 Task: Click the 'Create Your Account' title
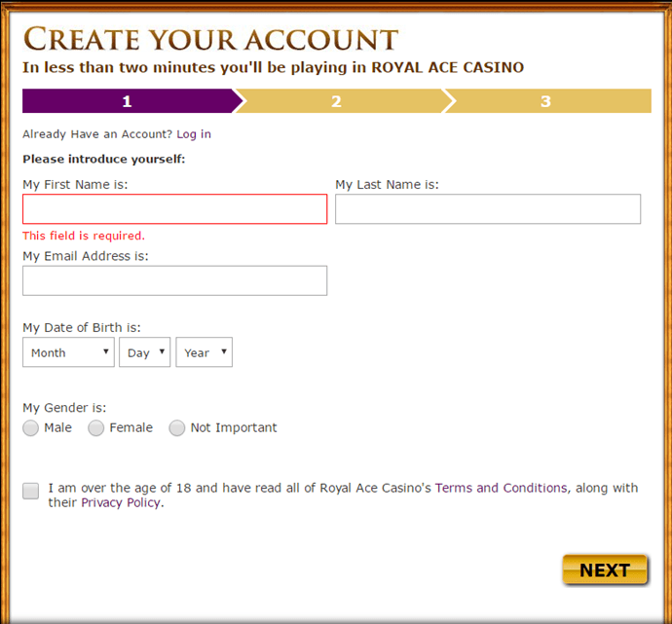[211, 39]
